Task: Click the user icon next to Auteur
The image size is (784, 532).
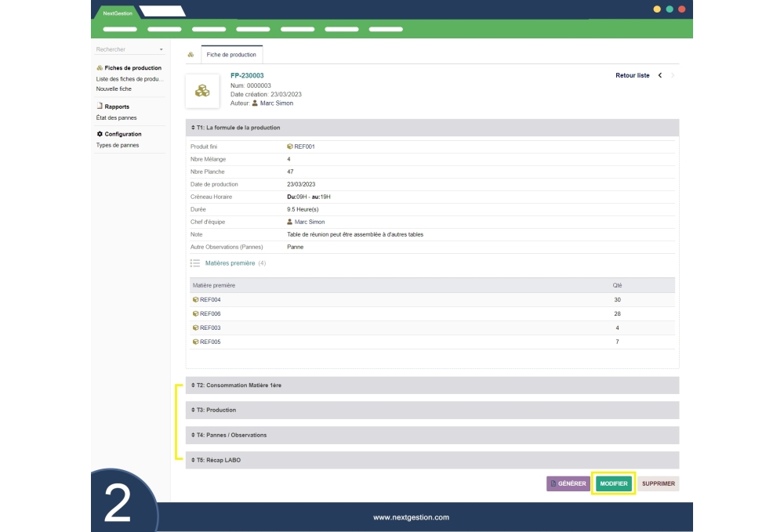Action: [255, 103]
